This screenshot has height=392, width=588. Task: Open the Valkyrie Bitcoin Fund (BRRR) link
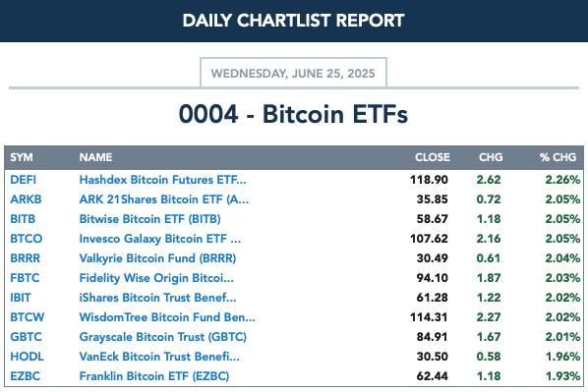pyautogui.click(x=157, y=258)
